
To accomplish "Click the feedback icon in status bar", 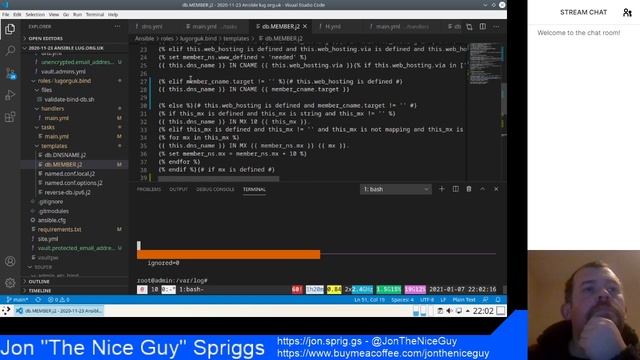I will [x=486, y=300].
